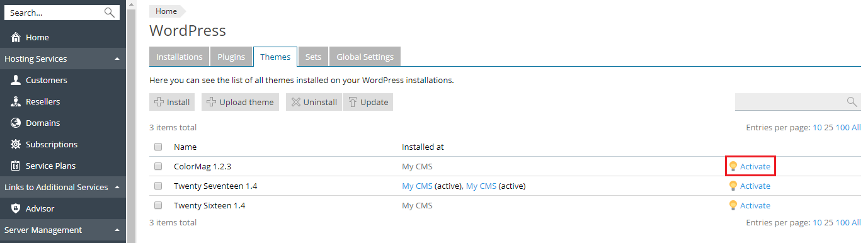Set bottom entries per page to 25
This screenshot has width=868, height=243.
(x=828, y=222)
